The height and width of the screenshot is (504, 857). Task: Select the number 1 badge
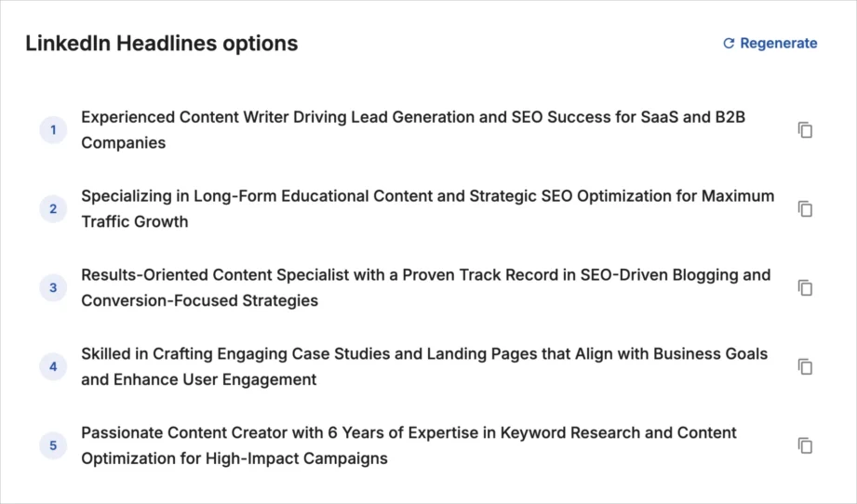pos(53,130)
